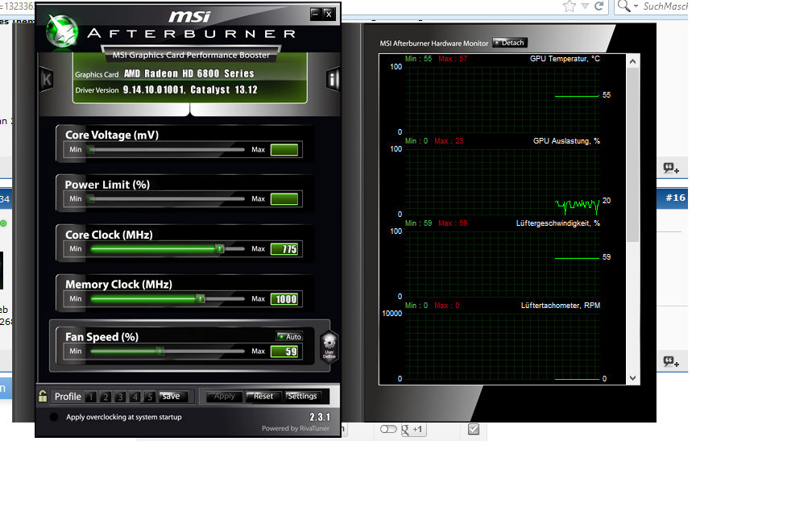Click the Power Limit value field
This screenshot has width=812, height=508.
coord(284,199)
